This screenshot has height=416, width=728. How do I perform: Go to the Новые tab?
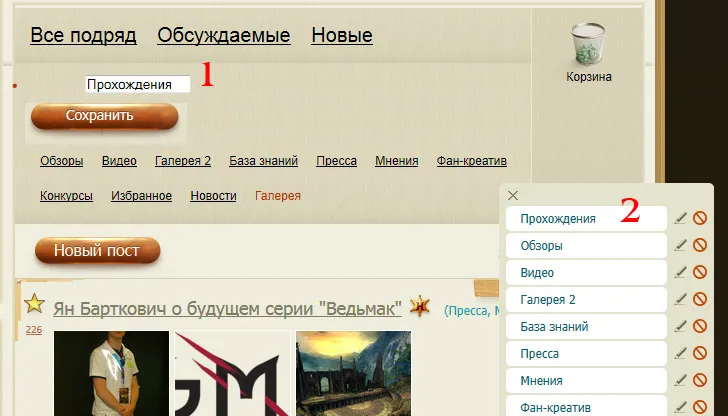pos(342,36)
